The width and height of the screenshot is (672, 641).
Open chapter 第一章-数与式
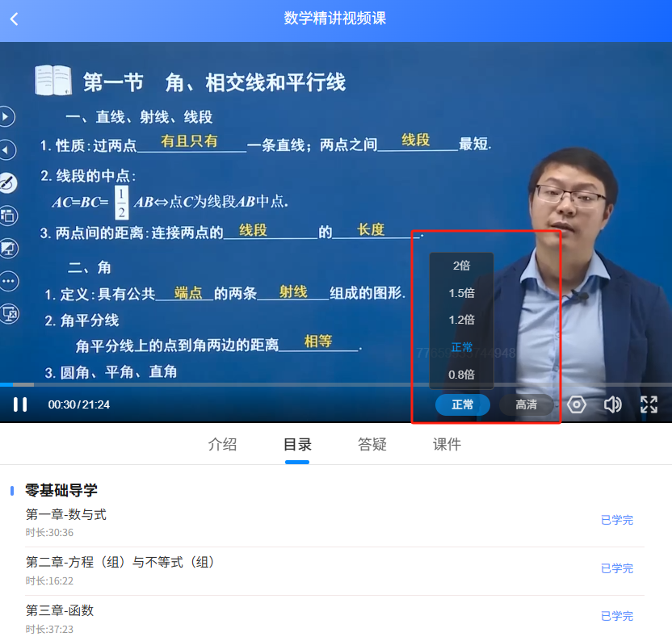[66, 515]
